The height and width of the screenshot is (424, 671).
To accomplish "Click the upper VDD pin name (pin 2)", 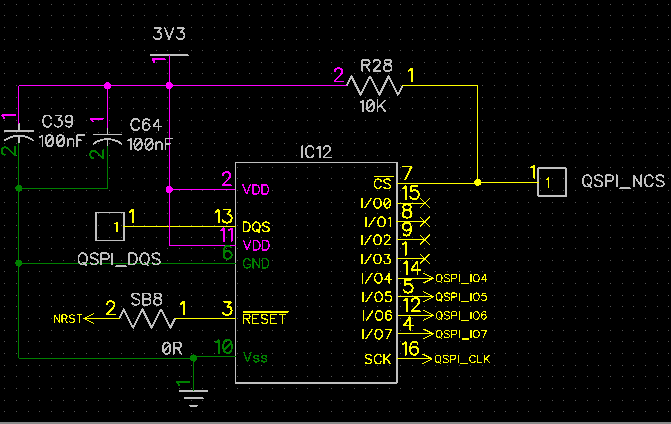I will pyautogui.click(x=256, y=190).
